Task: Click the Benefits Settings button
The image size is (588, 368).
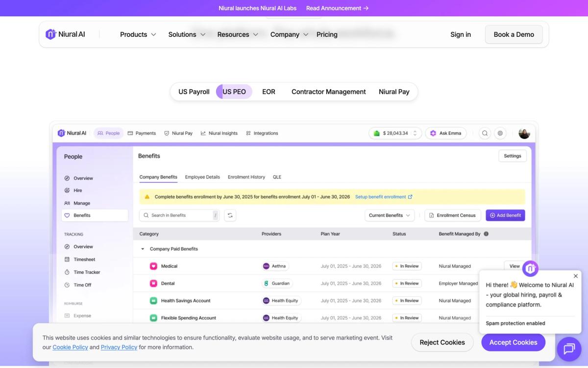Action: coord(513,156)
